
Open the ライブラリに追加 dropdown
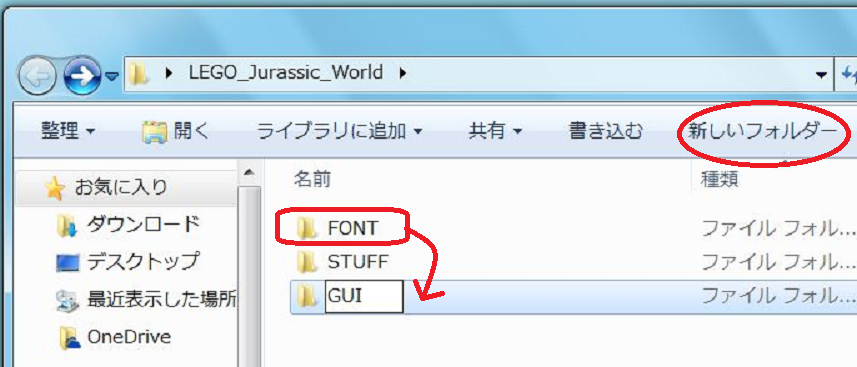(339, 132)
